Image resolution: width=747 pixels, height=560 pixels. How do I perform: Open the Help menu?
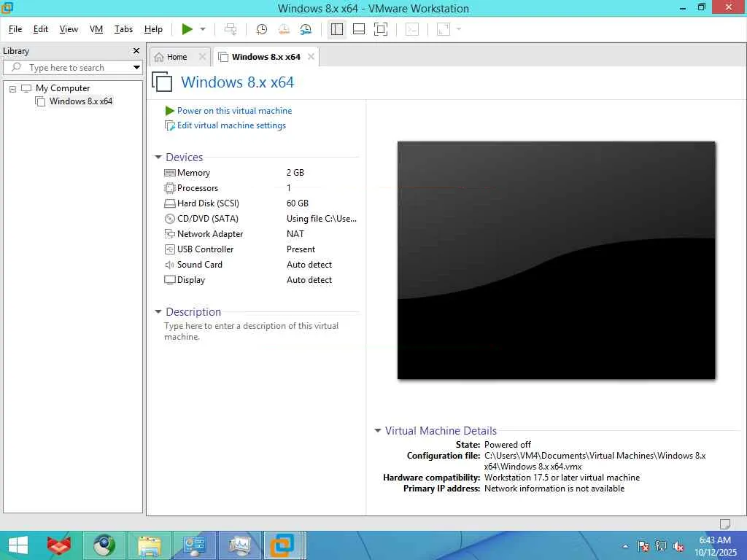coord(153,29)
